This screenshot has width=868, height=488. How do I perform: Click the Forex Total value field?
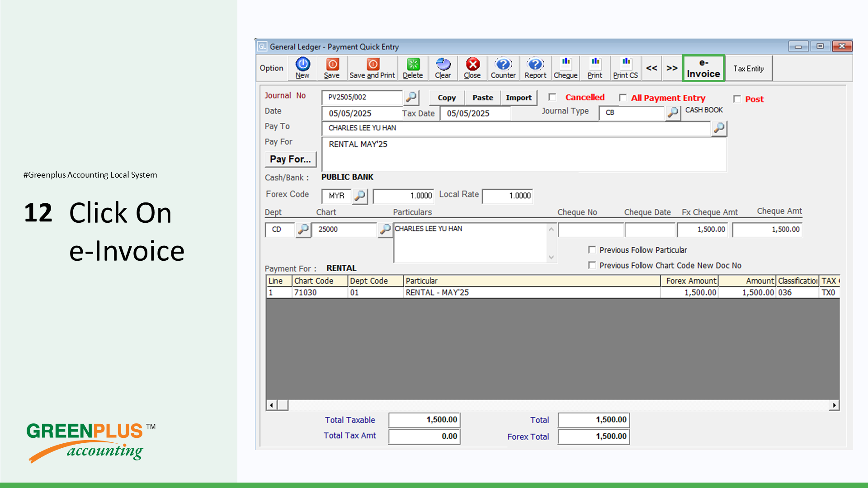tap(594, 436)
